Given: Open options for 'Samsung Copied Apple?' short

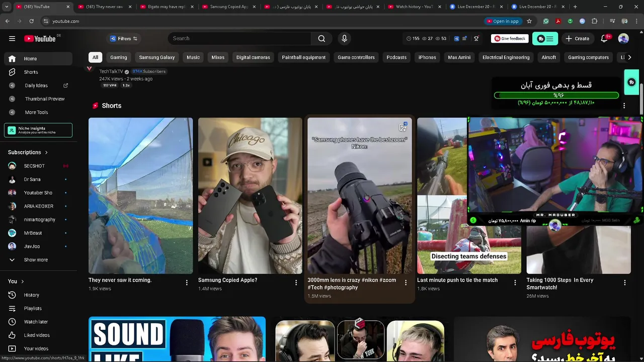Looking at the screenshot, I should point(296,283).
